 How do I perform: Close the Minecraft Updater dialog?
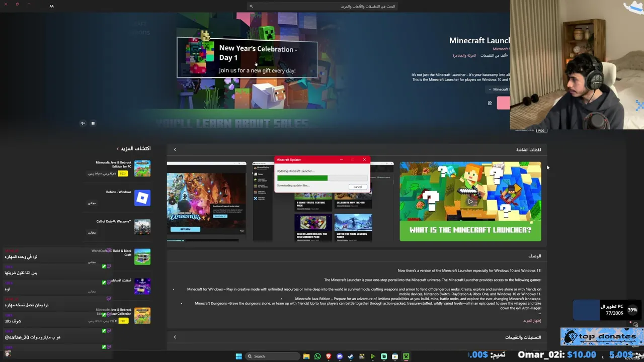364,160
